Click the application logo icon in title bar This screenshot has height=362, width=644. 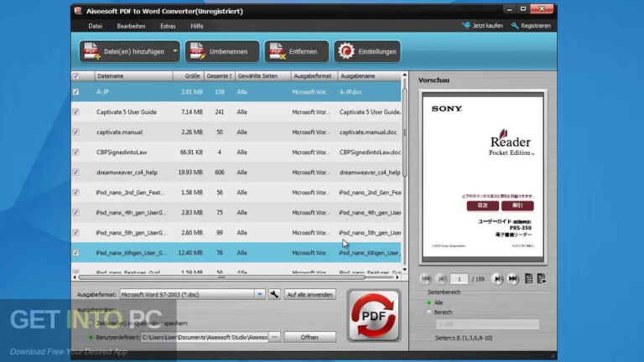(78, 11)
